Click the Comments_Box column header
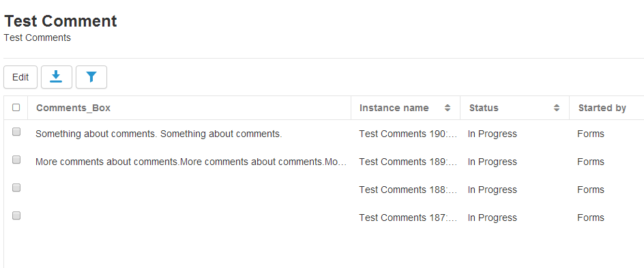644x268 pixels. tap(74, 108)
